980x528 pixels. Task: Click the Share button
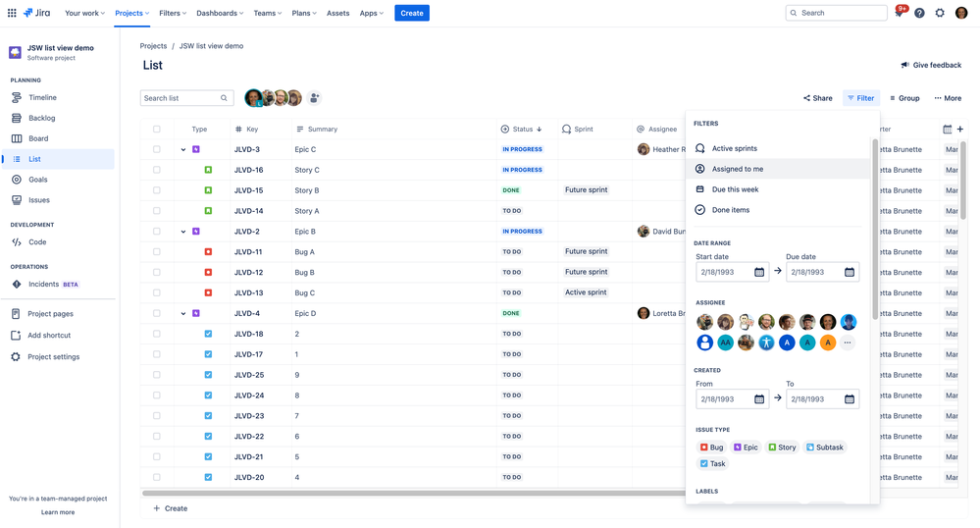(817, 98)
